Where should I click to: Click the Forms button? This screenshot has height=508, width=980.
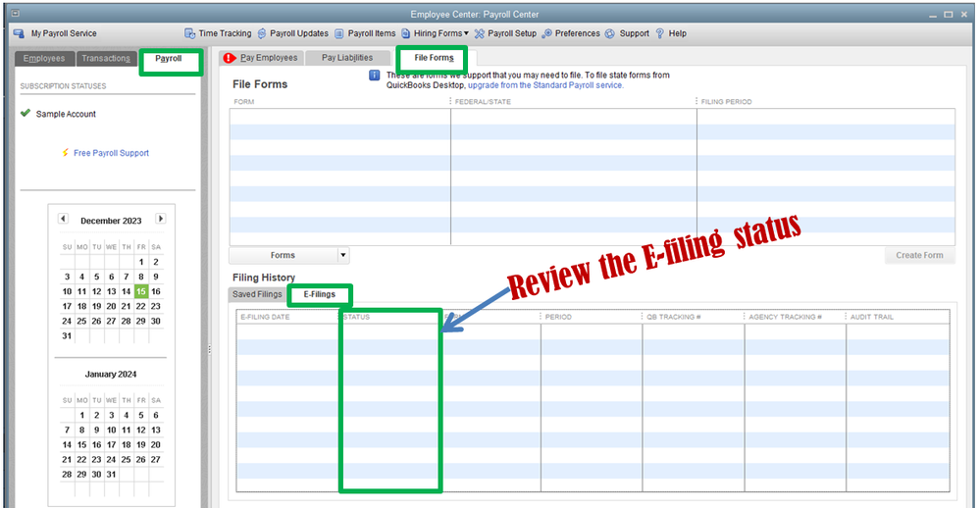[284, 256]
